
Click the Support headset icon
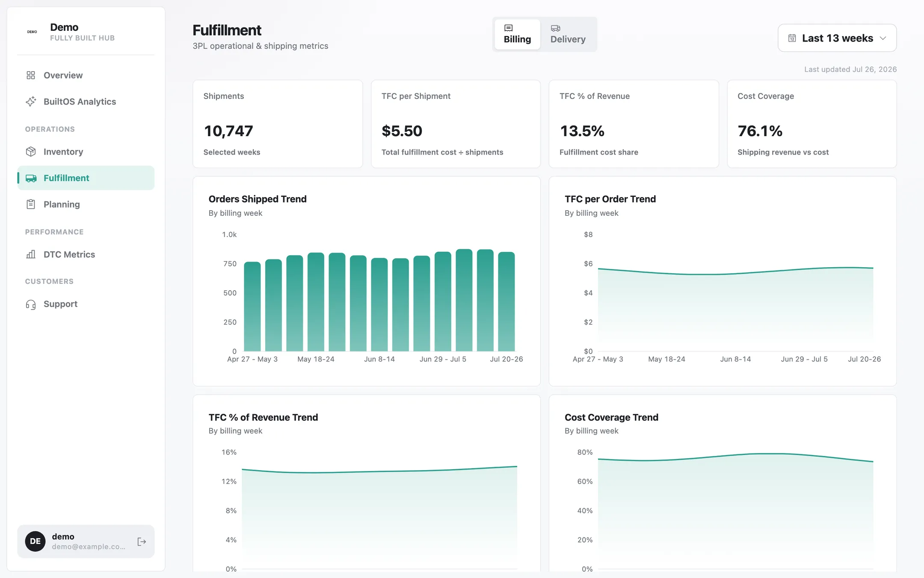click(x=31, y=304)
